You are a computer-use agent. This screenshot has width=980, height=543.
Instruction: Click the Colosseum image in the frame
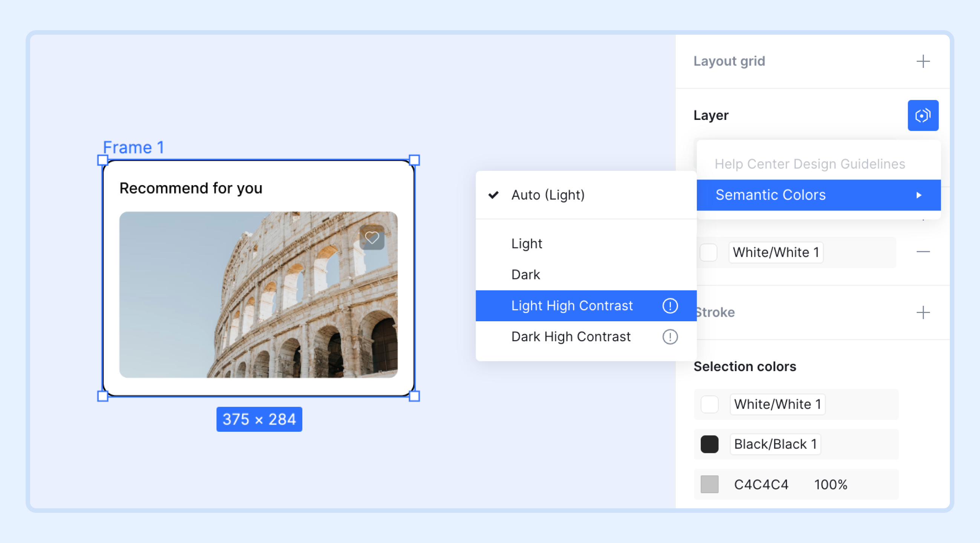point(258,295)
